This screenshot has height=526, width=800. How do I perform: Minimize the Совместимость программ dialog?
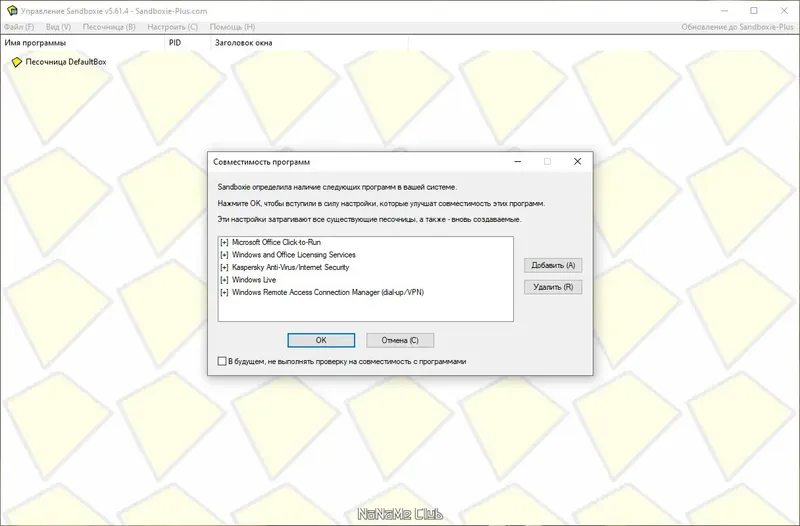coord(518,161)
